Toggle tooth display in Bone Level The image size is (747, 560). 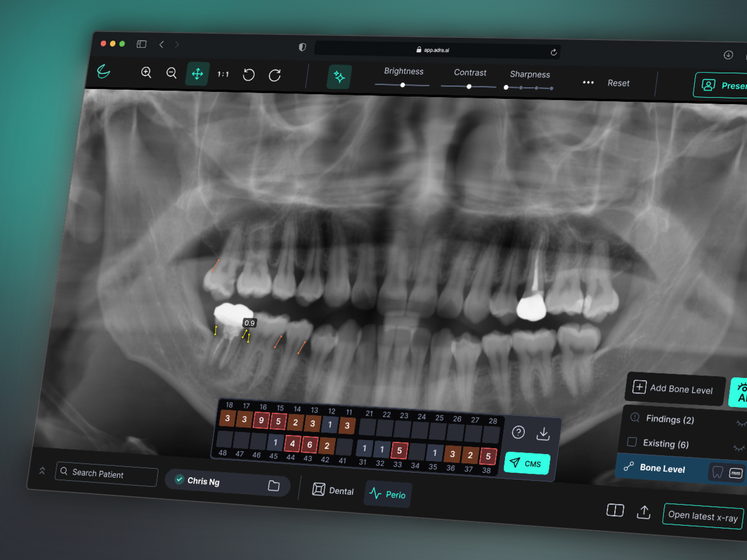tap(718, 473)
